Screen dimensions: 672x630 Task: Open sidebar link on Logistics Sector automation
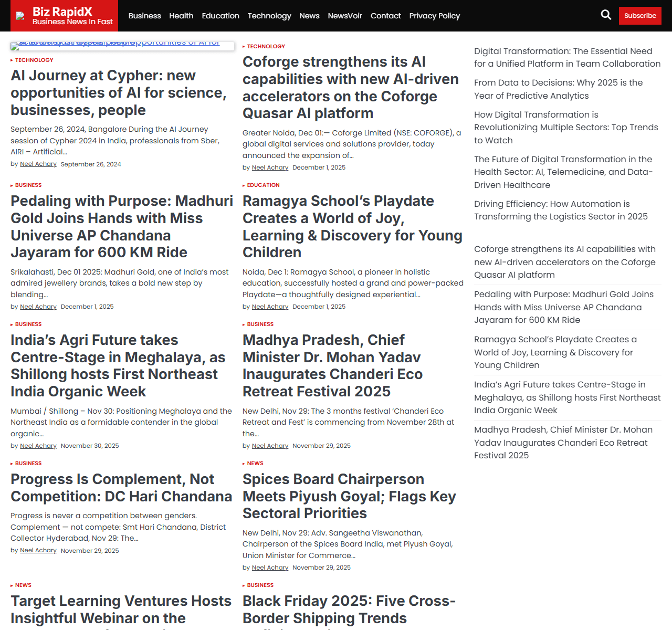(560, 210)
